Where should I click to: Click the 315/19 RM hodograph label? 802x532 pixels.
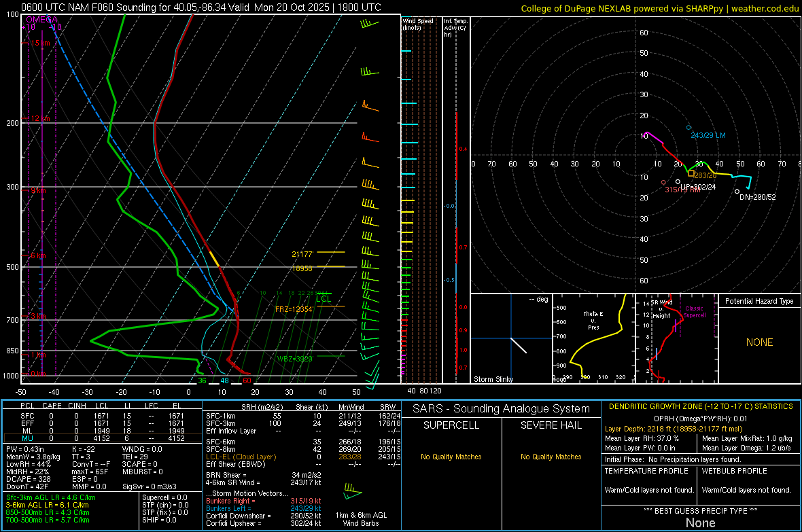click(x=682, y=190)
